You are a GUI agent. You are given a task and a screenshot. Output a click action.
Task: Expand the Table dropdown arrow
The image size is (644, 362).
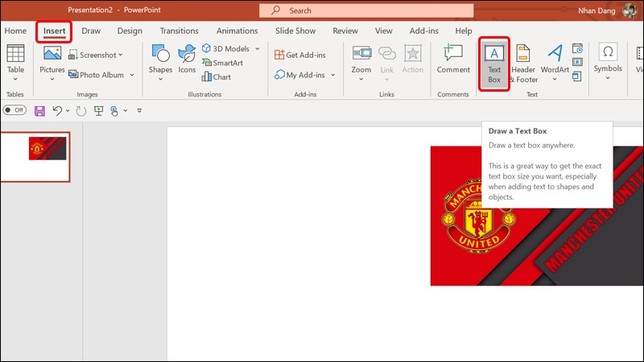[x=15, y=79]
